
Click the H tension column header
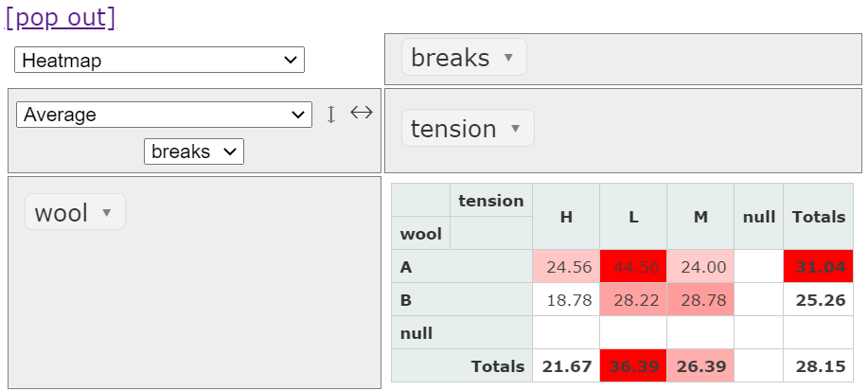[x=566, y=217]
